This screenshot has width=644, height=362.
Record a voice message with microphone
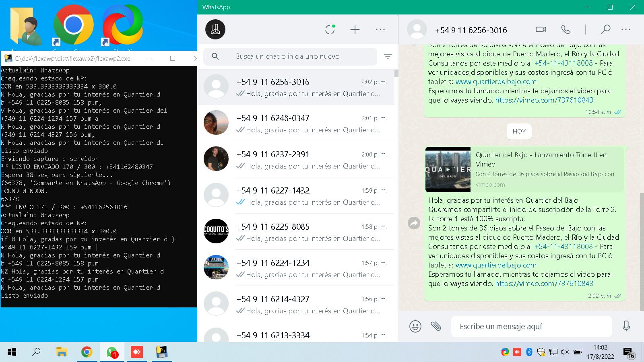click(626, 326)
